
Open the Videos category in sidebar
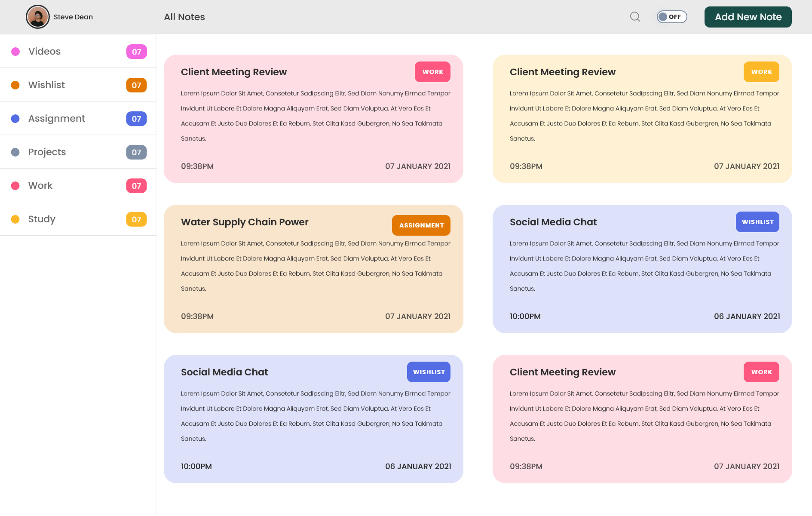click(x=44, y=52)
